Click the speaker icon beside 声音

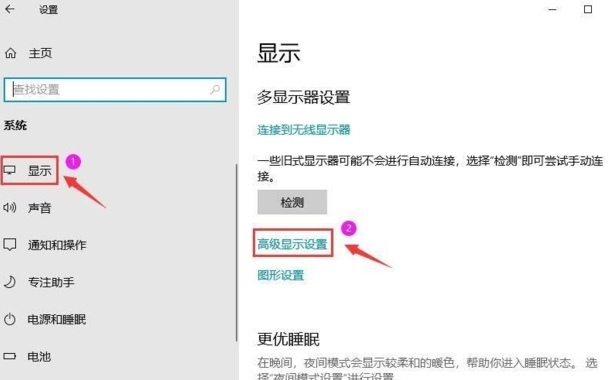pos(10,208)
